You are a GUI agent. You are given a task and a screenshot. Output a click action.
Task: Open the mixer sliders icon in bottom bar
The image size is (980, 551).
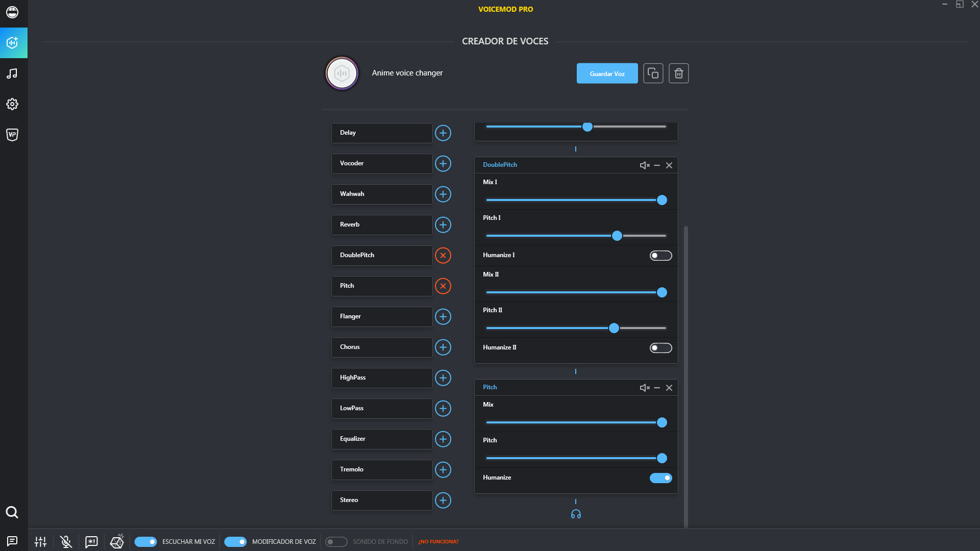point(40,542)
